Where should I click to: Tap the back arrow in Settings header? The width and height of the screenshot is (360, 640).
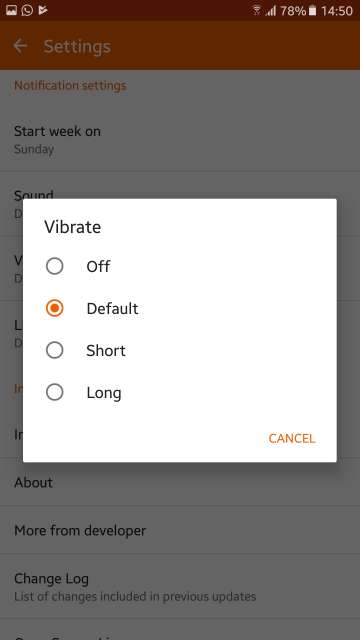[20, 46]
